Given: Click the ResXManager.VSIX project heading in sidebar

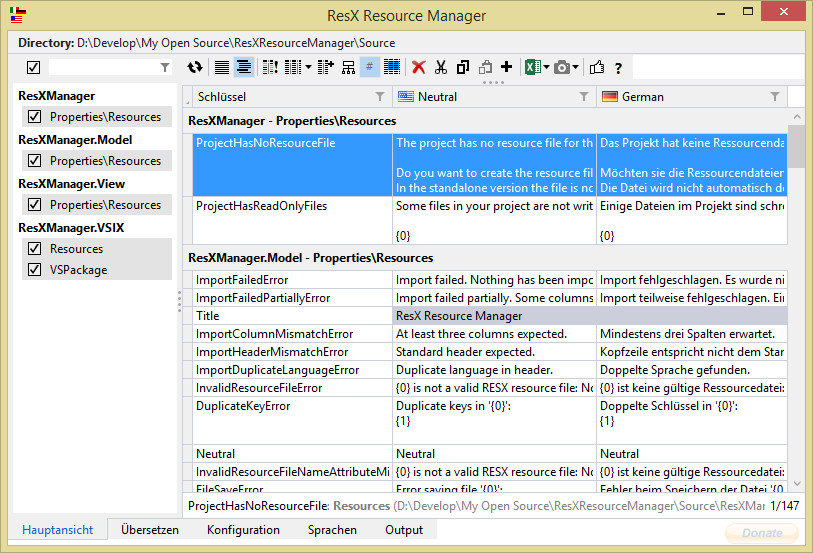Looking at the screenshot, I should [71, 228].
